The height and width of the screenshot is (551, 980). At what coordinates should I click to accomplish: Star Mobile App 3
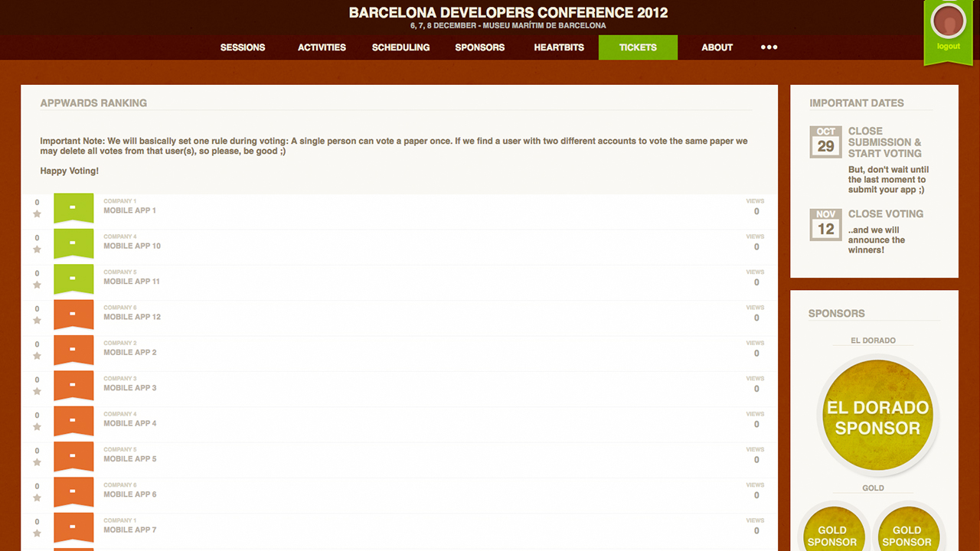tap(37, 391)
